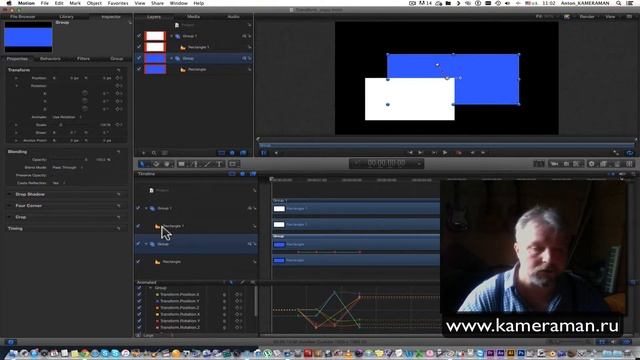The image size is (640, 360).
Task: Select the Bezier pen tool in toolbar
Action: (x=195, y=164)
